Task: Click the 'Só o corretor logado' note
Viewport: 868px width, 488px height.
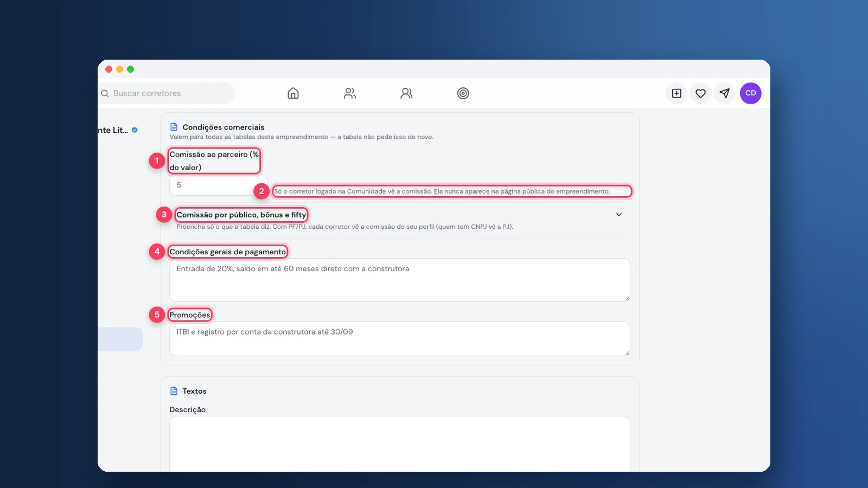Action: click(x=442, y=191)
